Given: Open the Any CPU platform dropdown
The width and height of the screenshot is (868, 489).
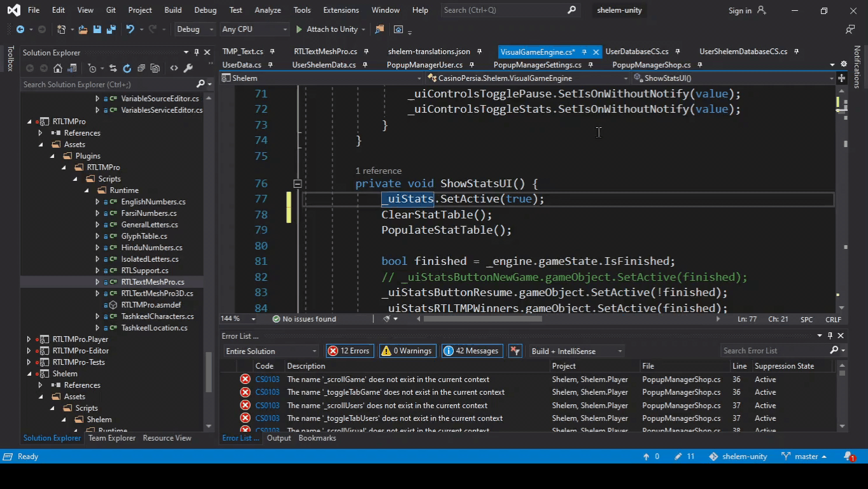Looking at the screenshot, I should coord(254,29).
